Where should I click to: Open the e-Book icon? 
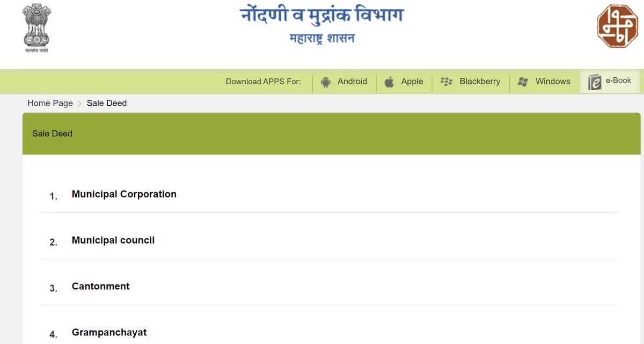[x=594, y=82]
